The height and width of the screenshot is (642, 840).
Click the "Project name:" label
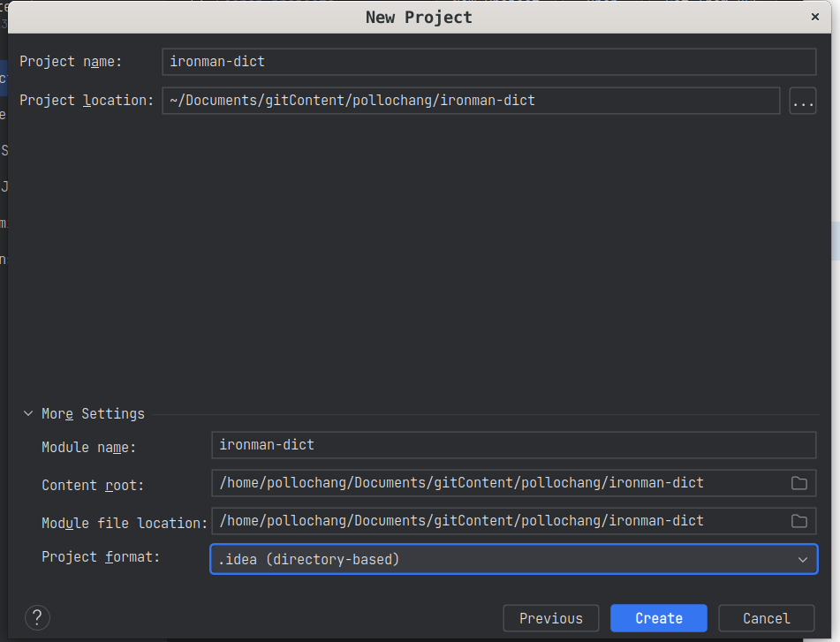[71, 62]
